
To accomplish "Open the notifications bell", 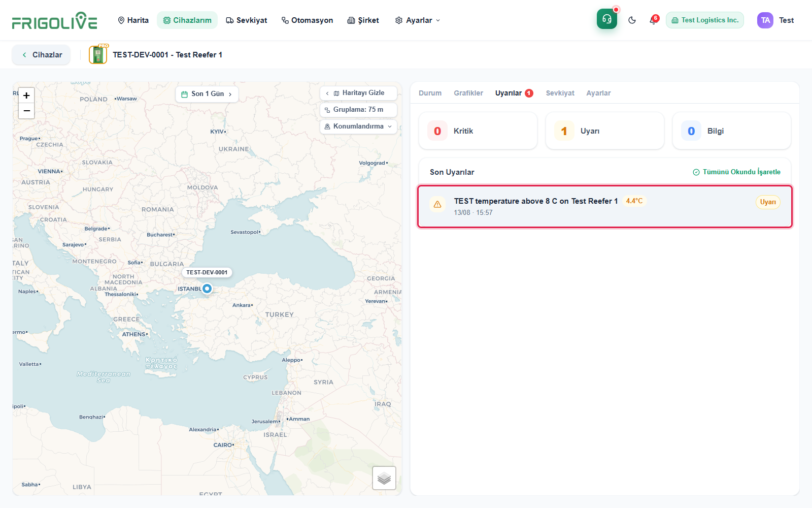I will [x=653, y=20].
